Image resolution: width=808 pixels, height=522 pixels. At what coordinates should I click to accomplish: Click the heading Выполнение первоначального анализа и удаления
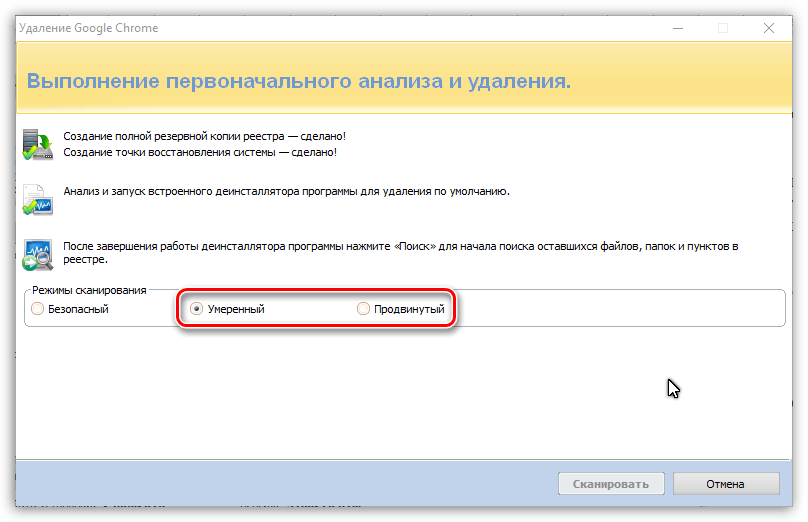click(299, 81)
